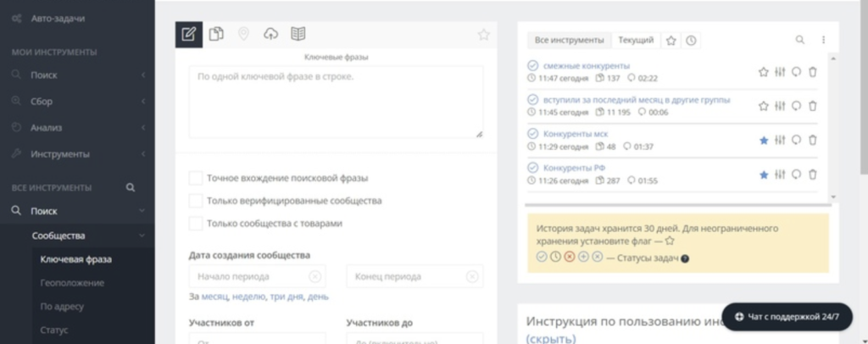Expand the "Сбор" sidebar section

click(77, 101)
